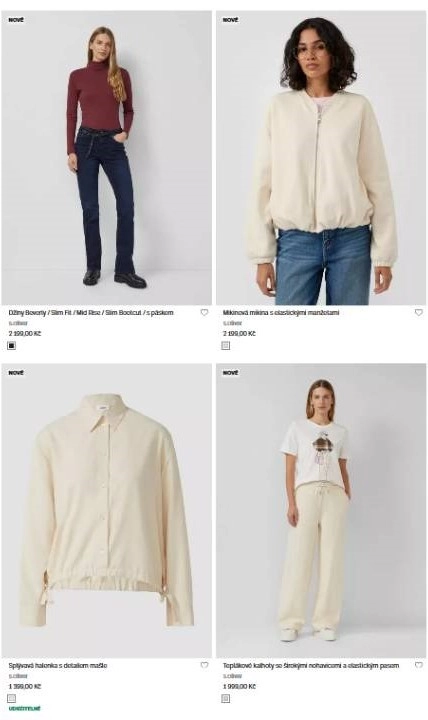Select the cream swatch under the sweatpants

(x=226, y=698)
